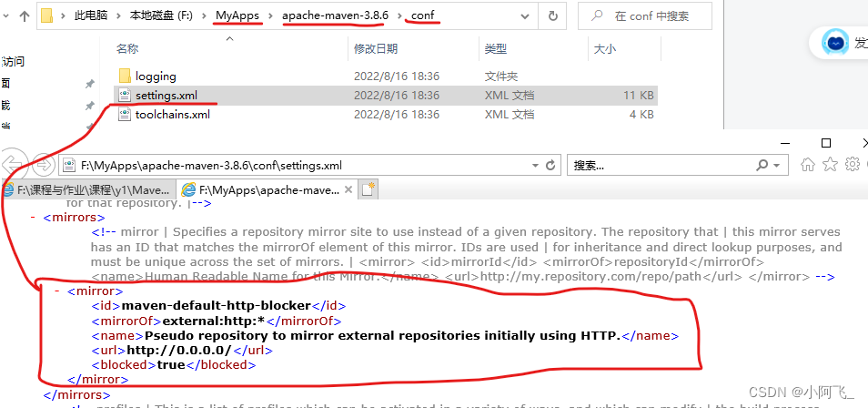Image resolution: width=868 pixels, height=408 pixels.
Task: Open the IE address bar dropdown arrow
Action: click(535, 165)
